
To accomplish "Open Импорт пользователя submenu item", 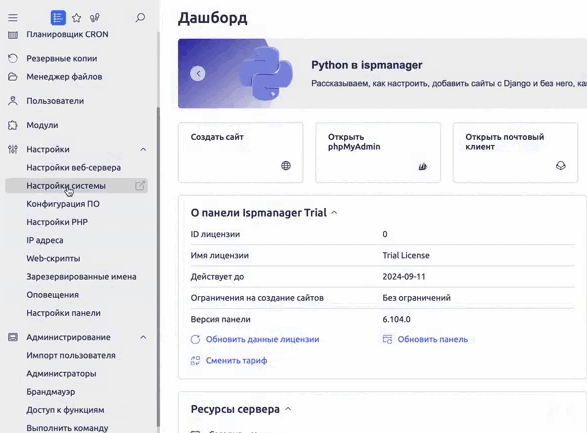I will click(x=71, y=356).
